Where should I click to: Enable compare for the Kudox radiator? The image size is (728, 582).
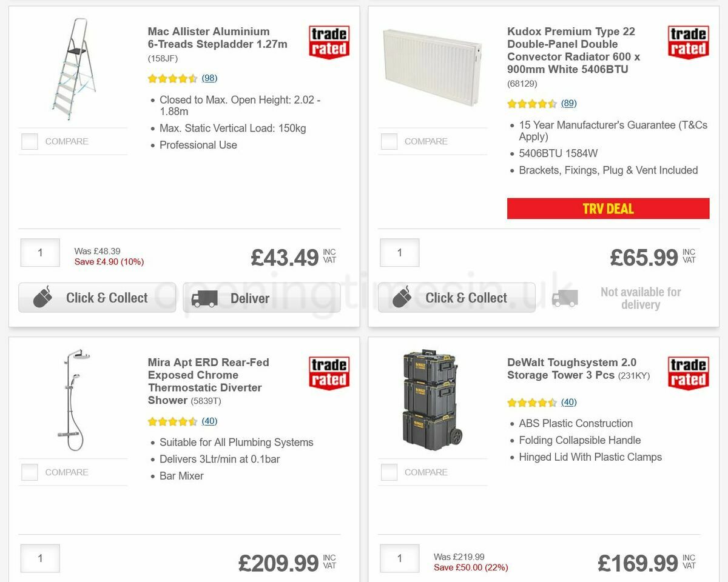[388, 141]
